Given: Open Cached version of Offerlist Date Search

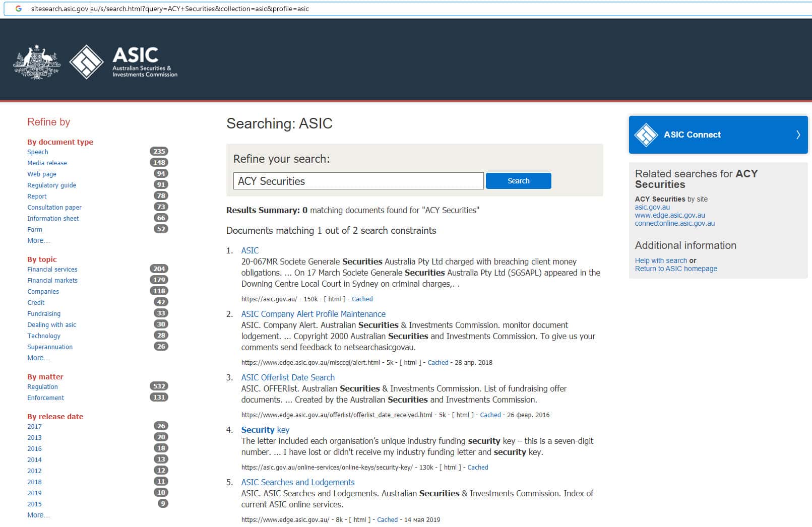Looking at the screenshot, I should [x=490, y=415].
